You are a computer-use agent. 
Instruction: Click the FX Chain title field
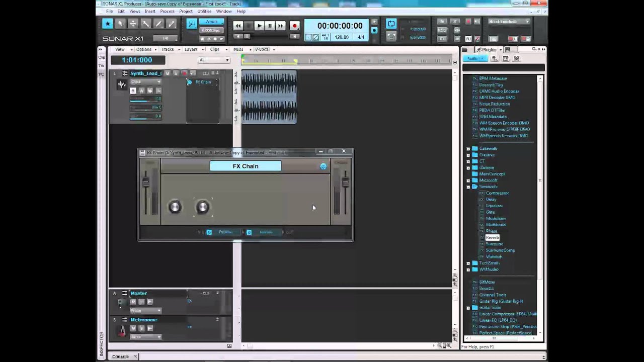(246, 166)
